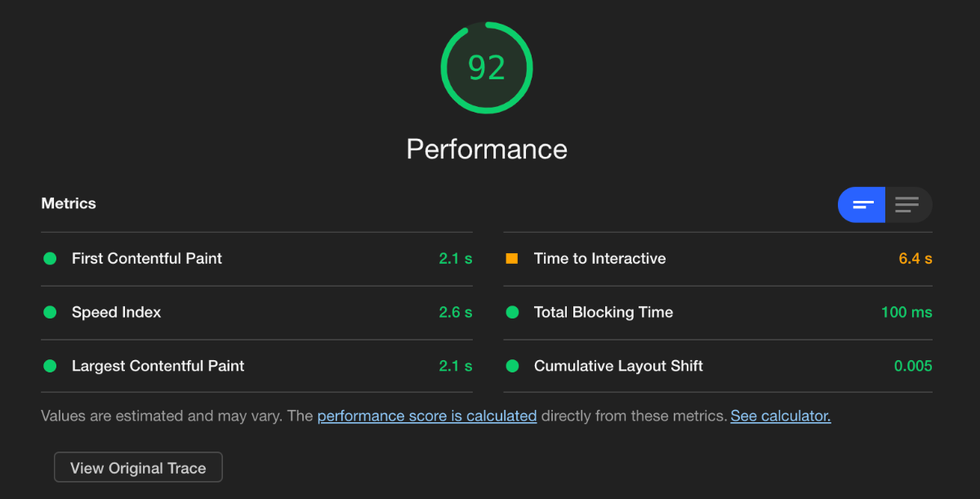
Task: Expand the Cumulative Layout Shift metric row
Action: (718, 367)
